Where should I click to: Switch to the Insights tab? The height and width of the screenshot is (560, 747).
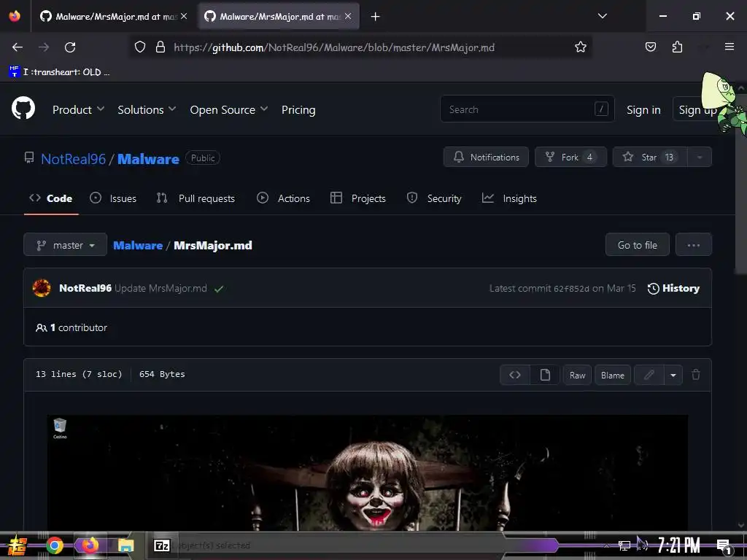[x=509, y=198]
